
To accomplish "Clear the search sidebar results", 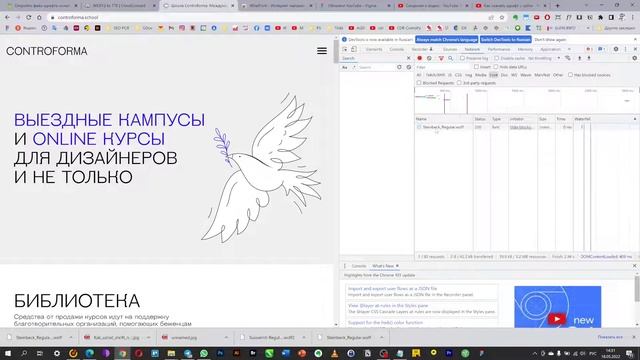I will [x=409, y=67].
